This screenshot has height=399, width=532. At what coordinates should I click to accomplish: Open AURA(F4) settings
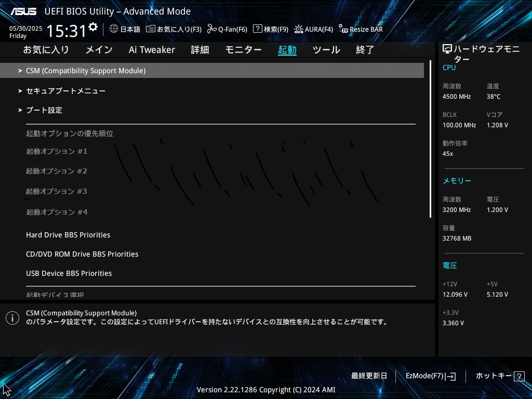[x=313, y=29]
